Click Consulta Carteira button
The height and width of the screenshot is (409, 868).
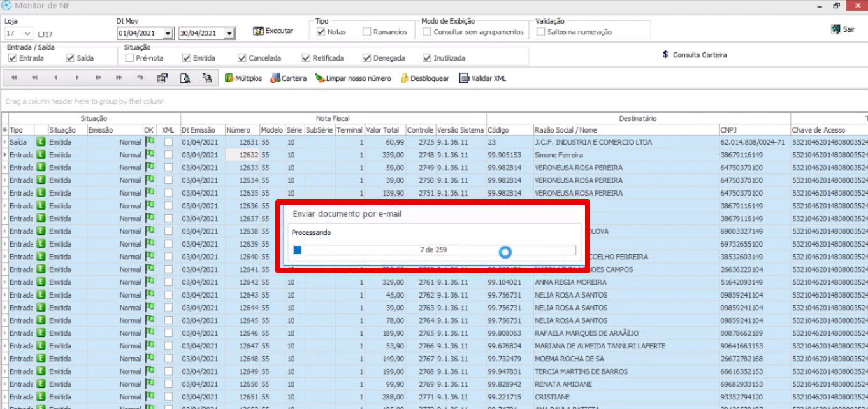tap(695, 55)
